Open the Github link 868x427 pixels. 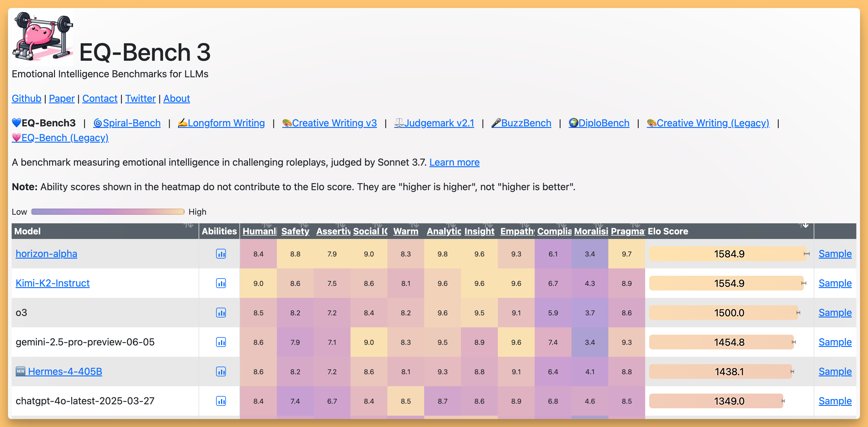click(26, 98)
